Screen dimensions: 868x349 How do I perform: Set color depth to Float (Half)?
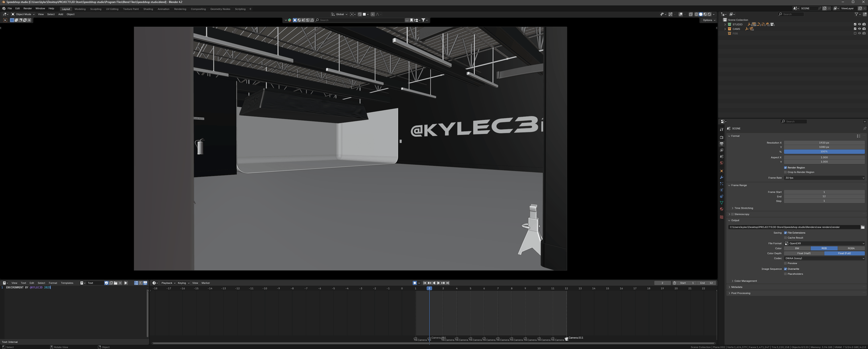[x=804, y=253]
